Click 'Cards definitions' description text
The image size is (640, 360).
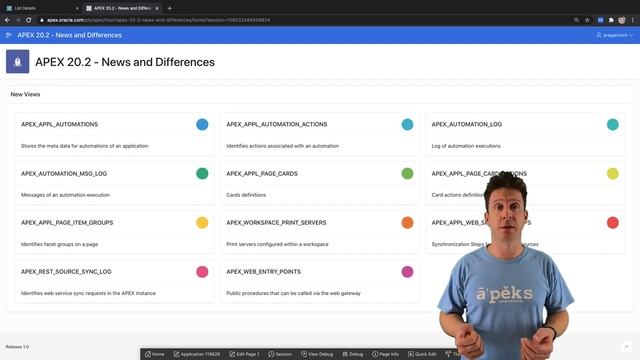click(246, 195)
